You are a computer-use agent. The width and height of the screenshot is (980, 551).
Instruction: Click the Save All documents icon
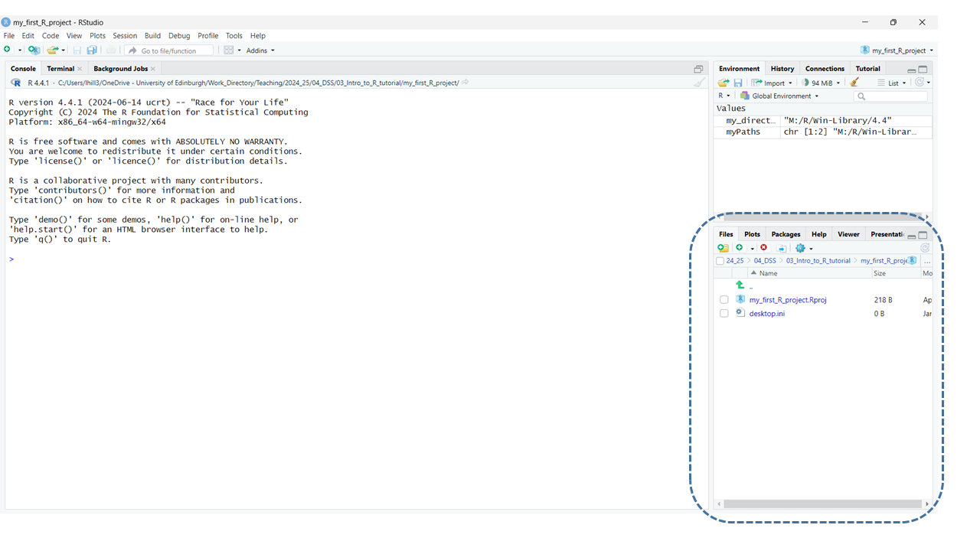pos(92,51)
